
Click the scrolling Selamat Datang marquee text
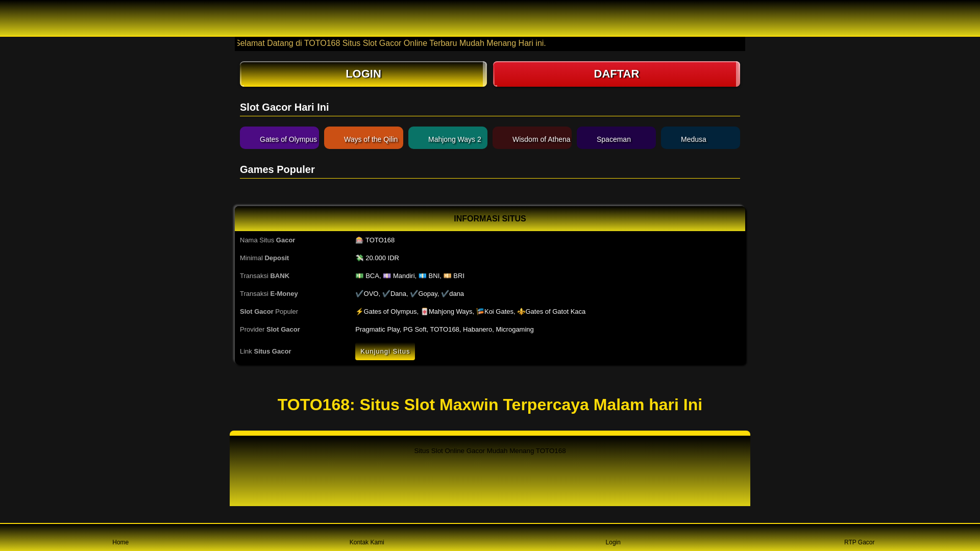tap(391, 43)
